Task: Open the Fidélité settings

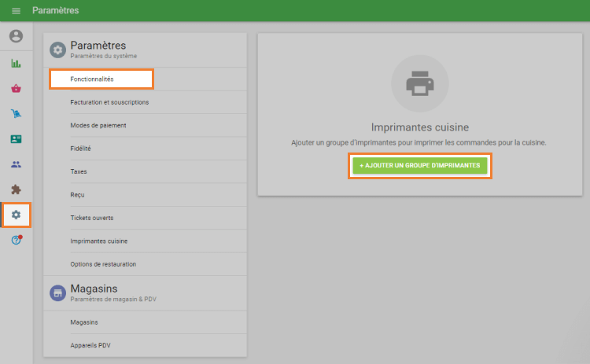Action: click(81, 148)
